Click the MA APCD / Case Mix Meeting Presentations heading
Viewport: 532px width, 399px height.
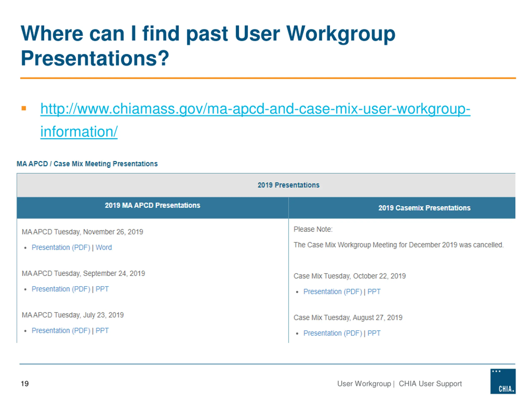[x=87, y=164]
